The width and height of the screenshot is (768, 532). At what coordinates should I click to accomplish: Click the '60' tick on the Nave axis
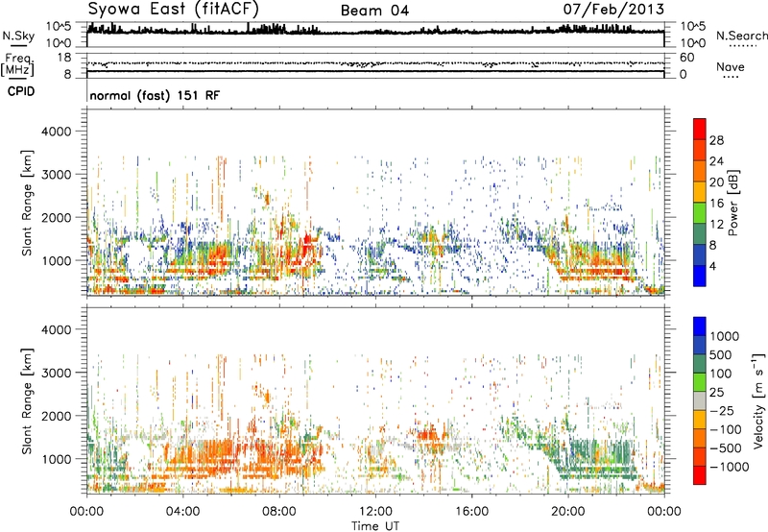click(686, 58)
